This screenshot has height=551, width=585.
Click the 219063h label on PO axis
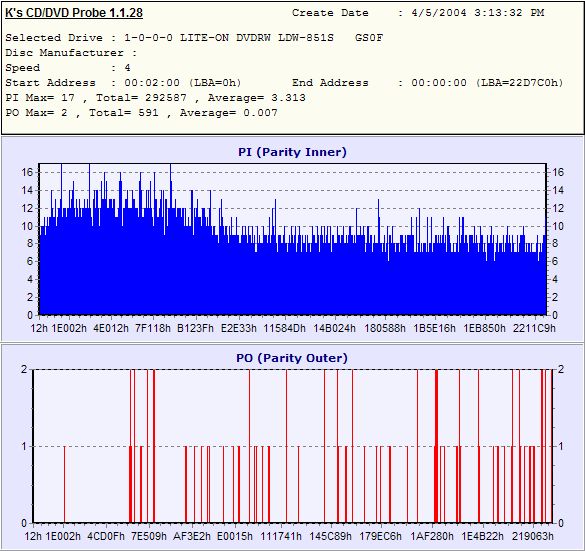(532, 536)
